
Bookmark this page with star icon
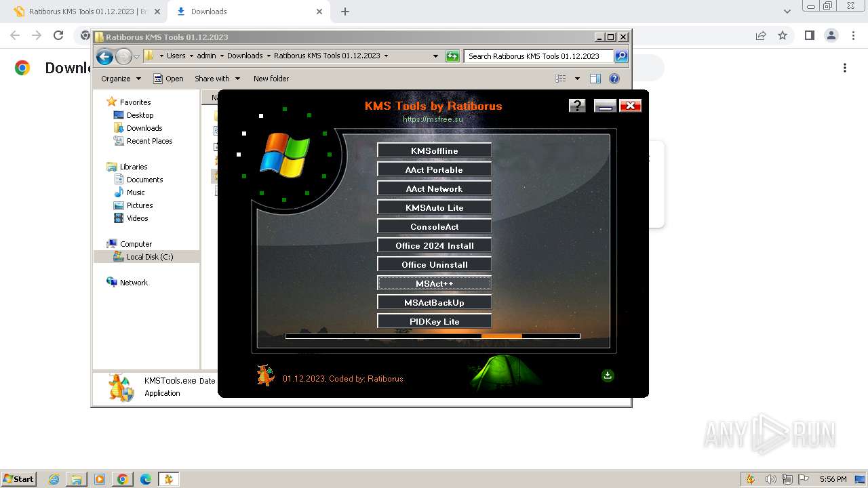coord(783,35)
